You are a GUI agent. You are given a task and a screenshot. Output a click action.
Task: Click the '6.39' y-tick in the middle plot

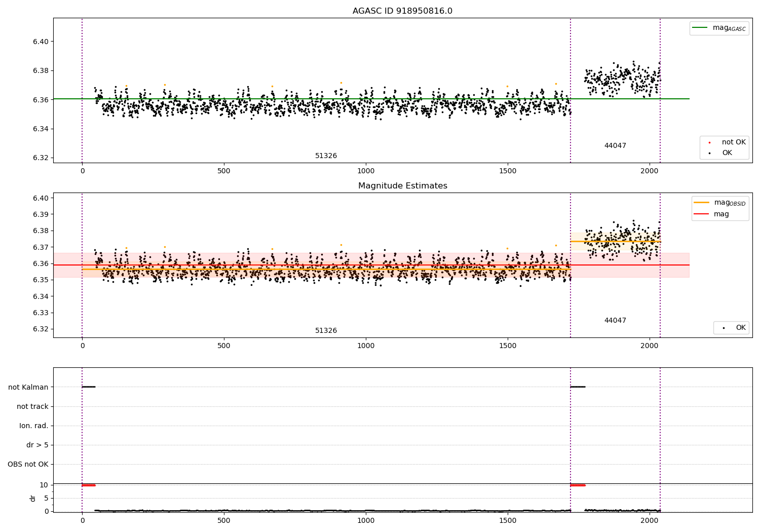tap(41, 214)
